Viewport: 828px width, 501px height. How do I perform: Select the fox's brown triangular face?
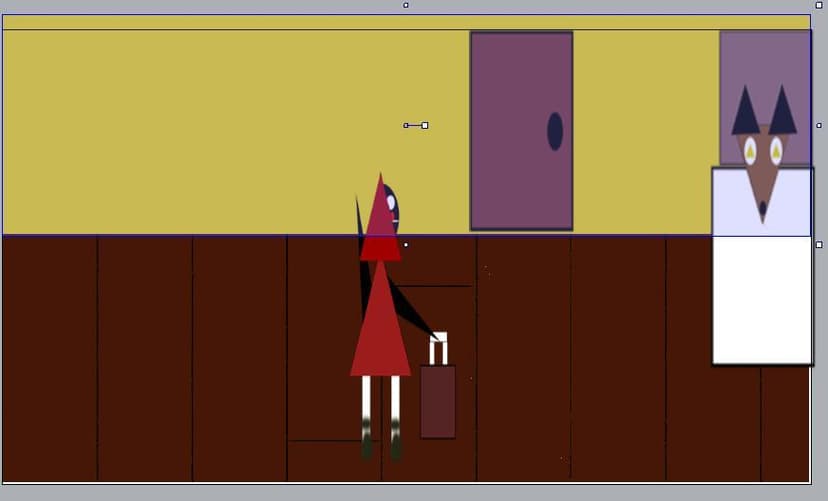763,174
